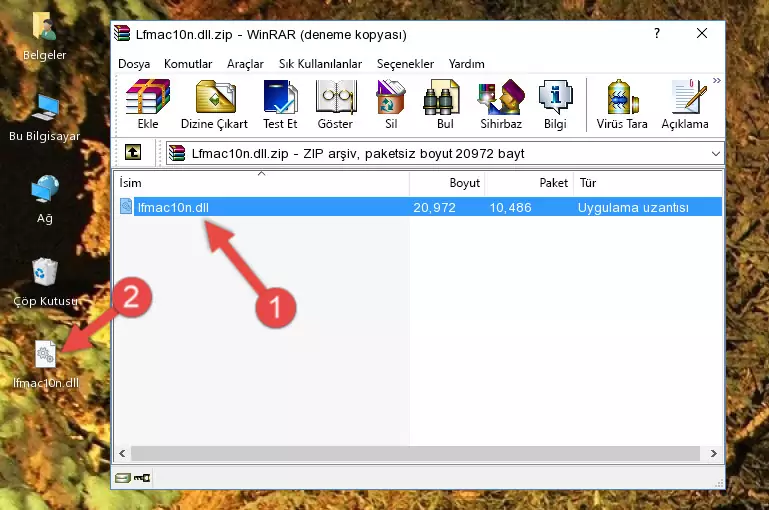This screenshot has width=769, height=510.
Task: Open the archive path dropdown
Action: point(716,153)
